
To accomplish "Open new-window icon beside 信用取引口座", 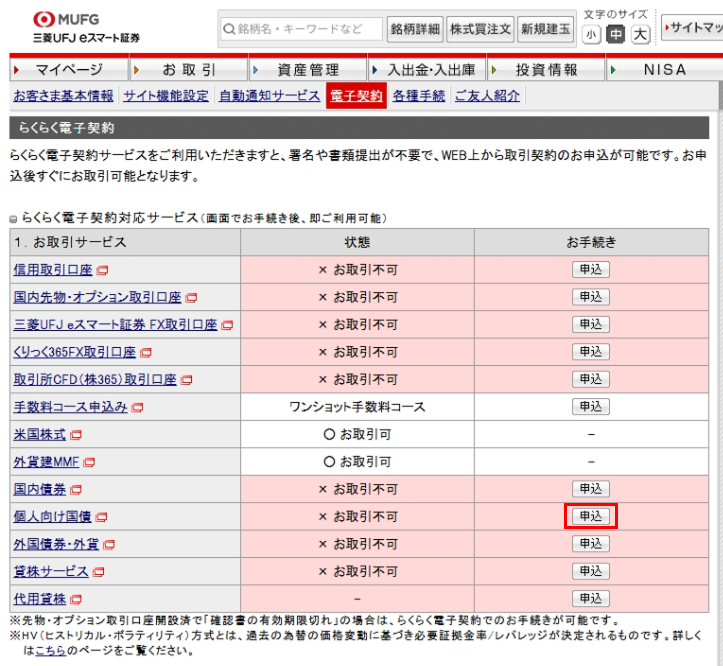I will click(102, 270).
